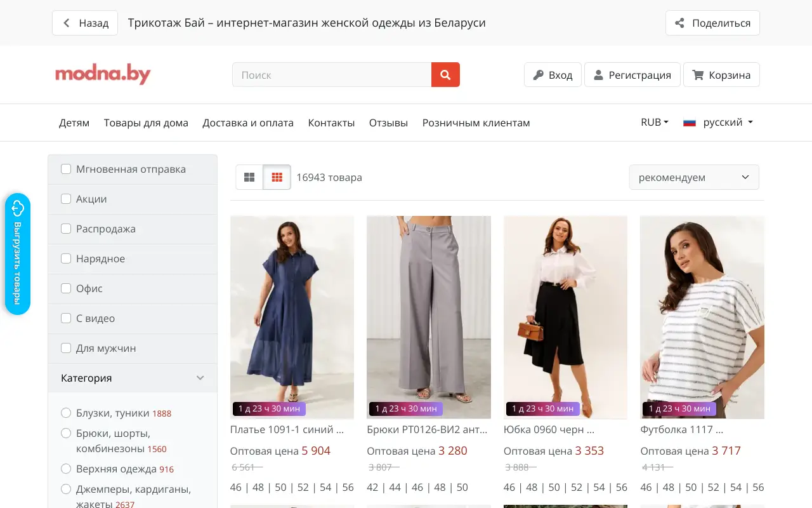Go back with the Назад button
Viewport: 812px width, 508px height.
(x=85, y=23)
